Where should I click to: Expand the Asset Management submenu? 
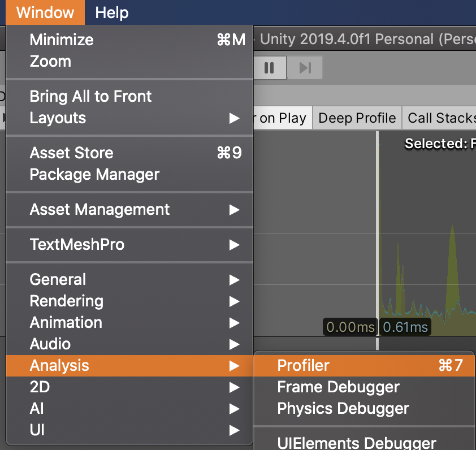(129, 210)
